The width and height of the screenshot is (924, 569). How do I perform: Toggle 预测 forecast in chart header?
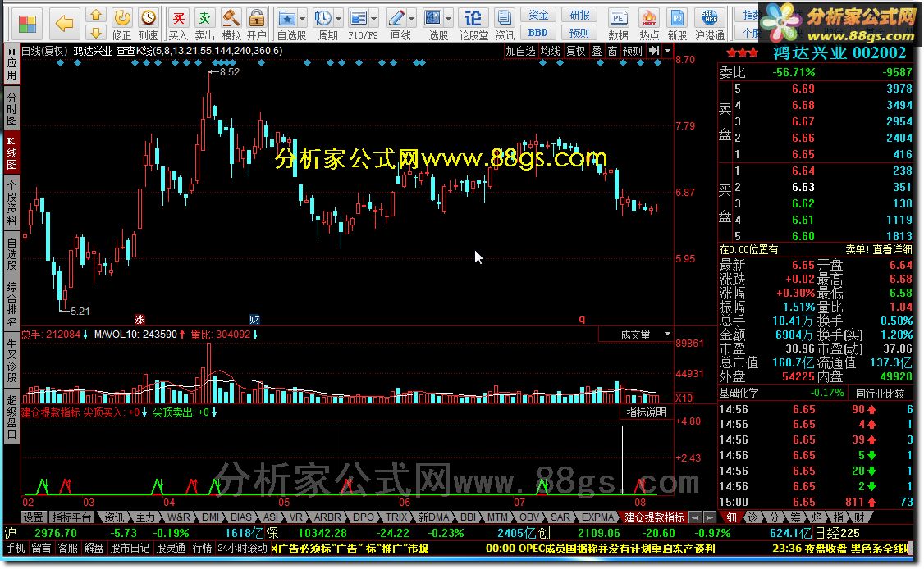[x=633, y=52]
